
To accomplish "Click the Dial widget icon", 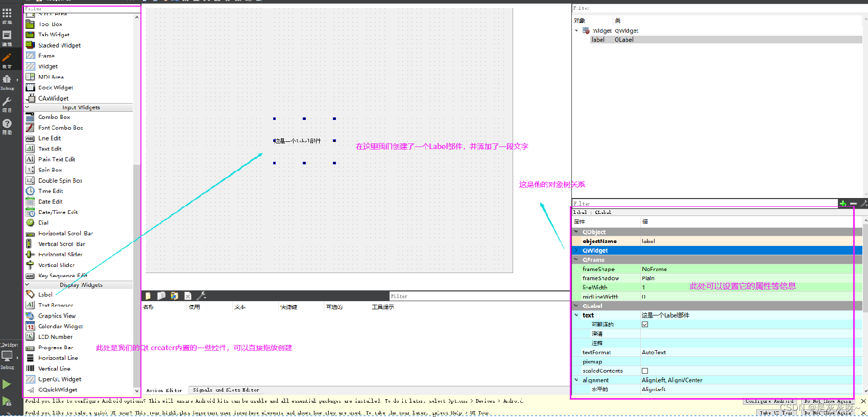I will coord(30,223).
